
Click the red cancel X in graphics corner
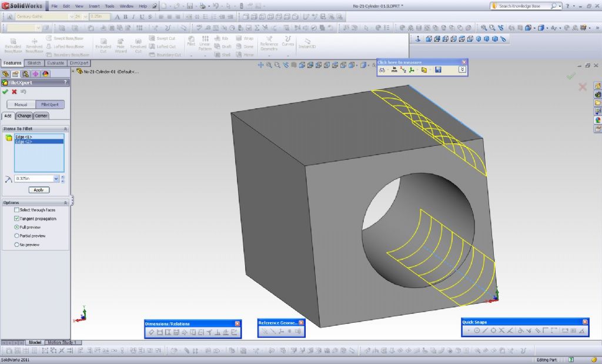[583, 87]
